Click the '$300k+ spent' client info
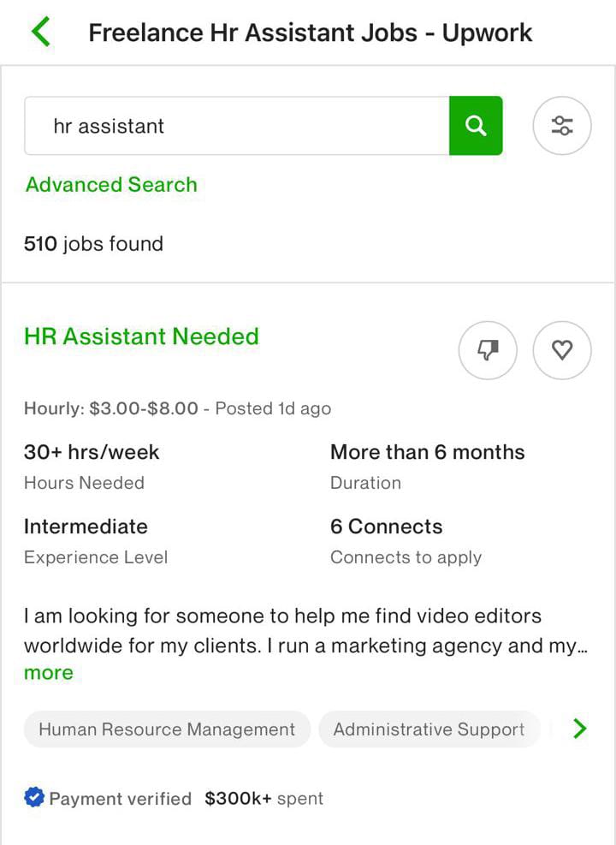Image resolution: width=616 pixels, height=845 pixels. click(264, 799)
